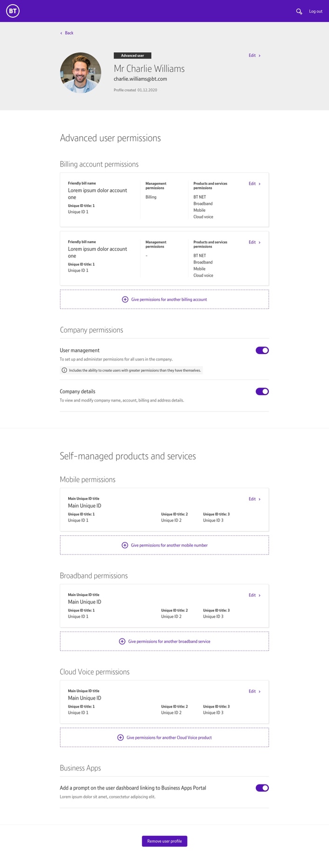Disable the User management toggle
The width and height of the screenshot is (329, 868).
point(262,350)
